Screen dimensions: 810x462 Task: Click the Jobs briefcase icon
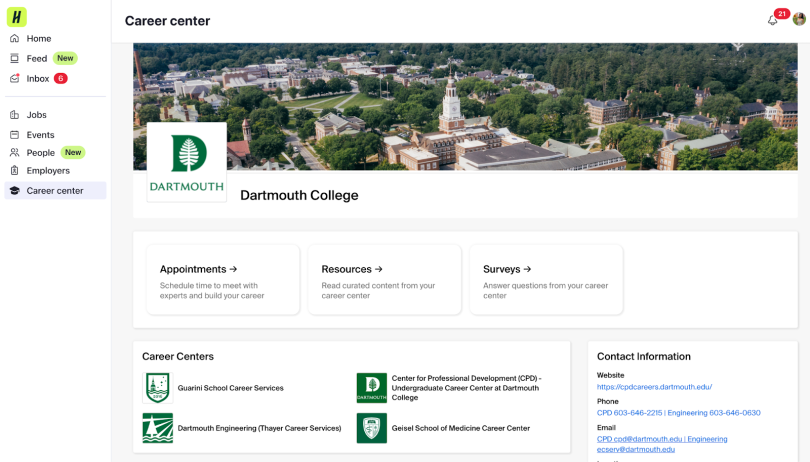14,115
